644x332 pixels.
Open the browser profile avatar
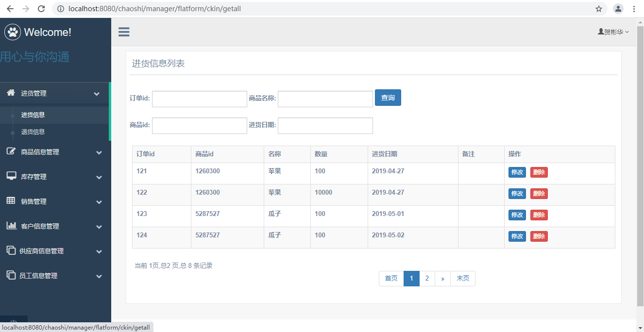(x=618, y=9)
